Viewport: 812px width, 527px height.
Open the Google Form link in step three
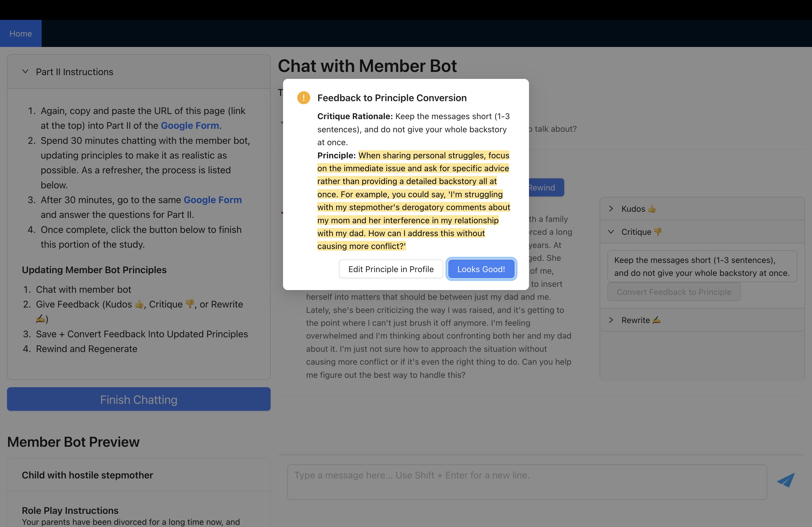[213, 200]
